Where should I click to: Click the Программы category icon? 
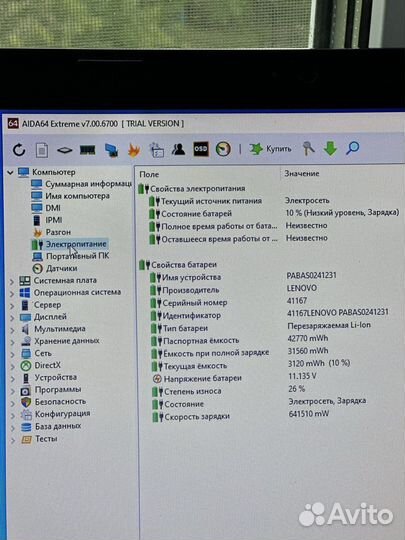click(x=26, y=391)
